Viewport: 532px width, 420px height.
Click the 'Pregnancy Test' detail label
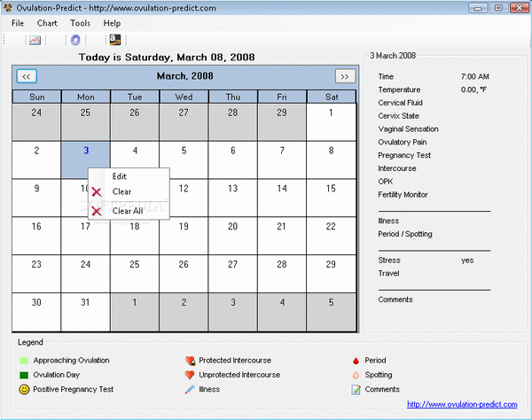404,155
